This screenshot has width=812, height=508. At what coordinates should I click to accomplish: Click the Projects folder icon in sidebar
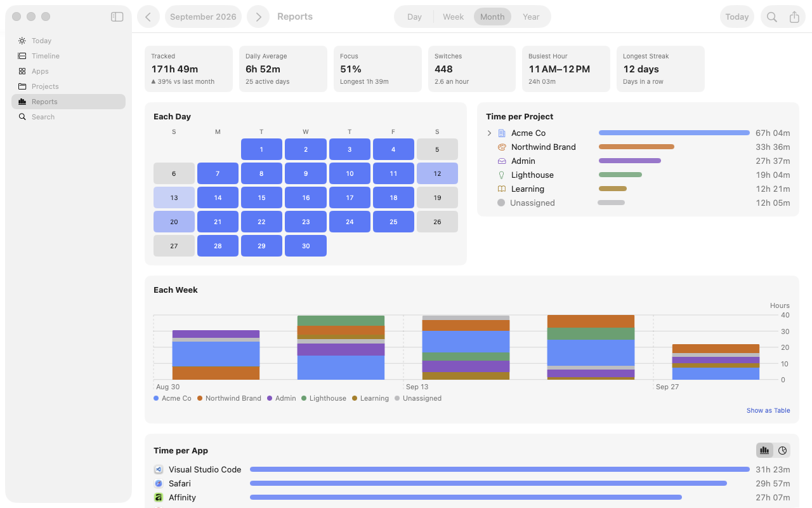click(x=22, y=86)
